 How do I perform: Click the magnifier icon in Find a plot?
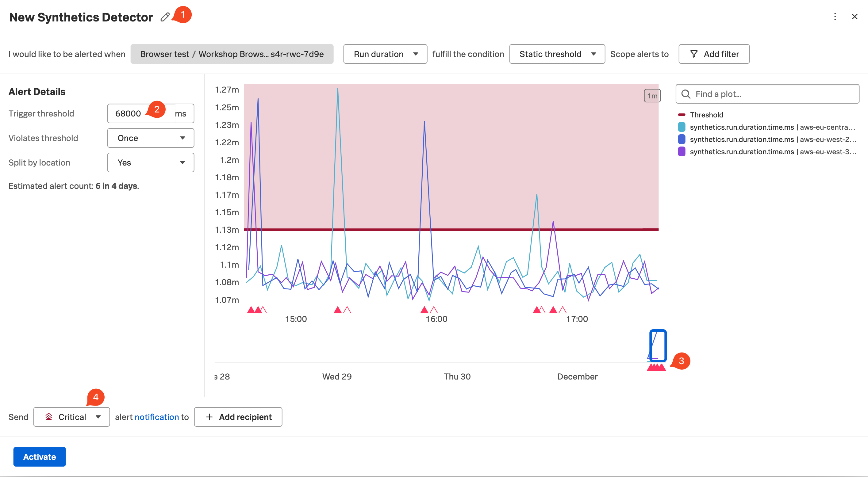(686, 94)
